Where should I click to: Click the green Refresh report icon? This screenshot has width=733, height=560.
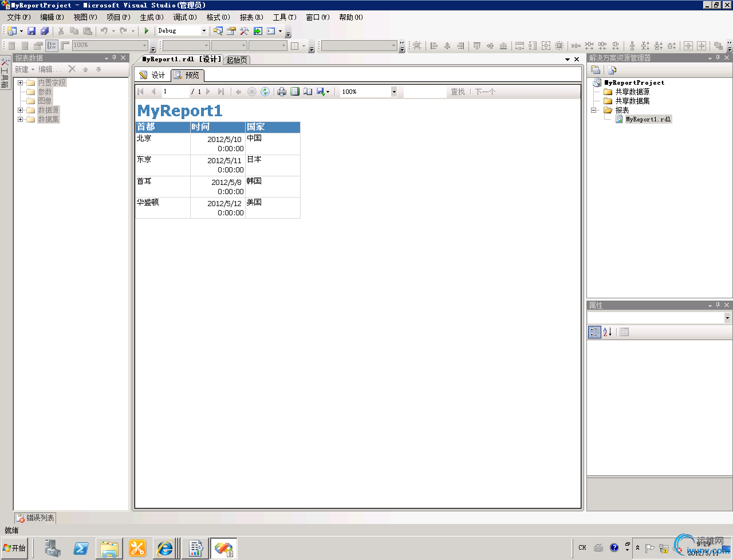tap(265, 92)
